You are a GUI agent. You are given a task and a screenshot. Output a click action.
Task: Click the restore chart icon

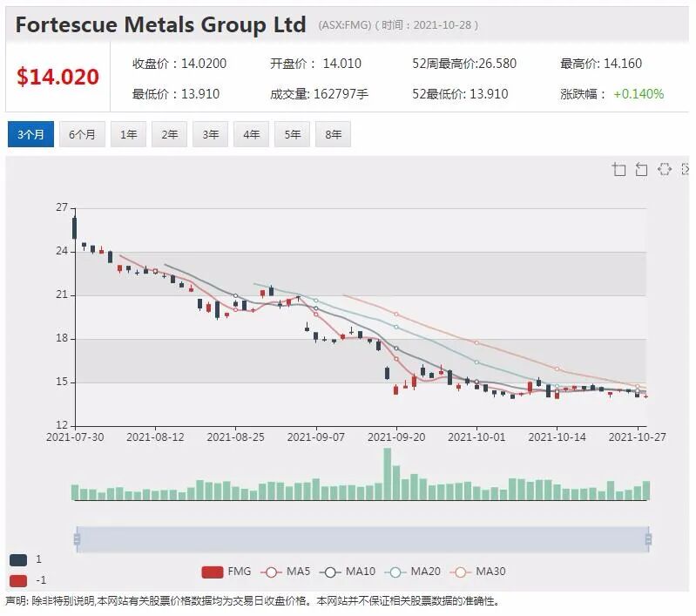tap(665, 169)
